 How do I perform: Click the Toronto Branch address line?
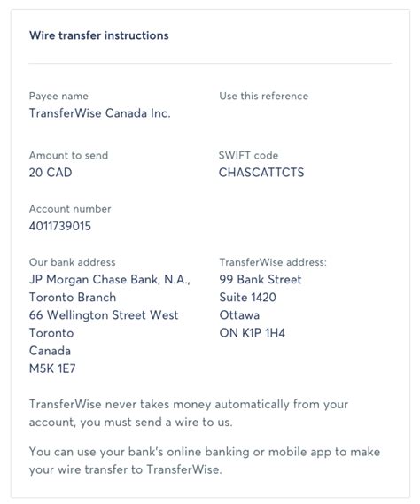73,298
